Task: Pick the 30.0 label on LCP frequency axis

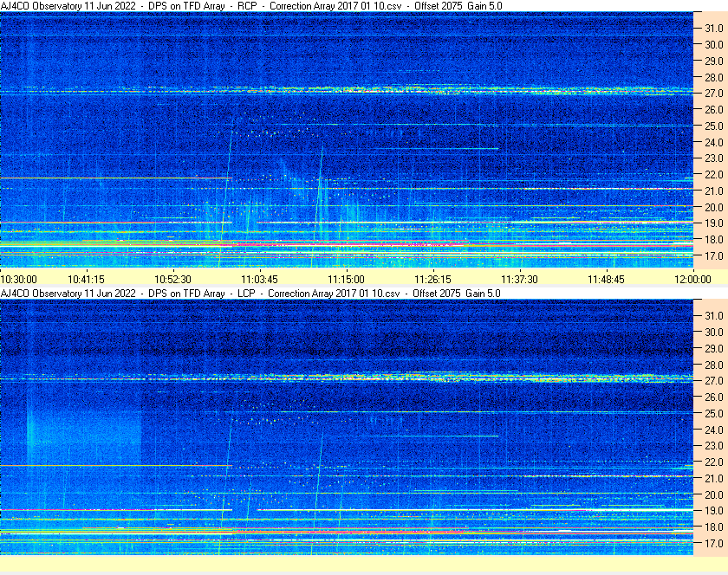Action: [714, 332]
